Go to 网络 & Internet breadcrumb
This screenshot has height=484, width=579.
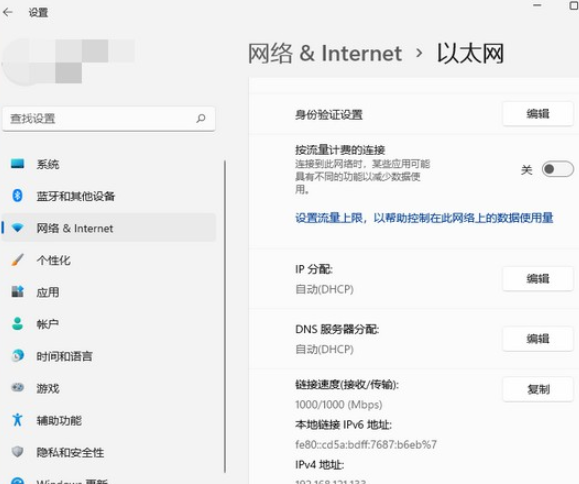pos(325,54)
